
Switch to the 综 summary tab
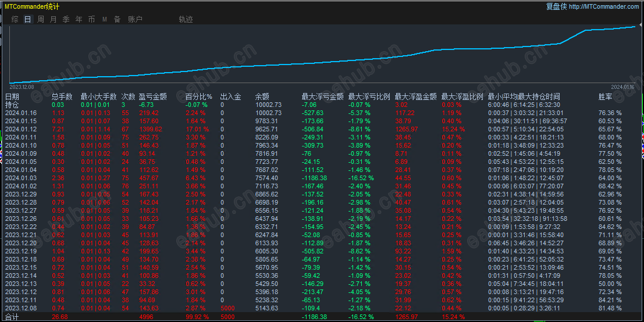coord(15,19)
